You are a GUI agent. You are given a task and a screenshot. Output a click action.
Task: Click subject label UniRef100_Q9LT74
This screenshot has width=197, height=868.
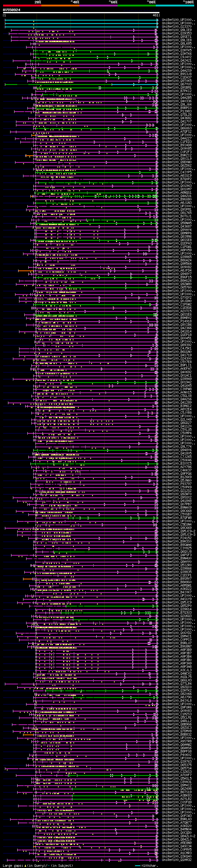177,447
